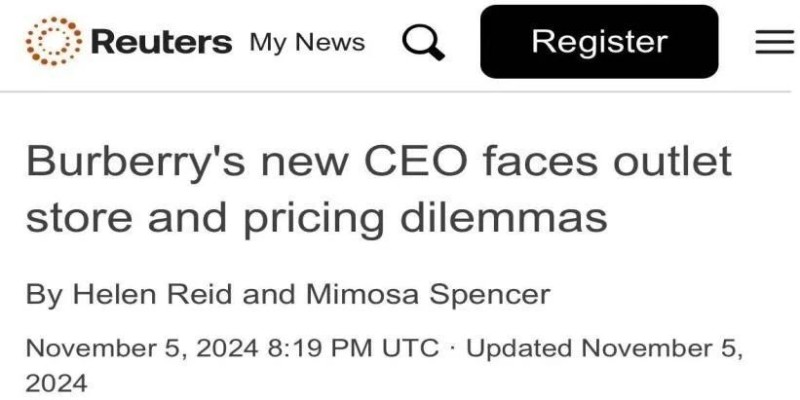800x400 pixels.
Task: Click the word "and" between author names
Action: 268,294
